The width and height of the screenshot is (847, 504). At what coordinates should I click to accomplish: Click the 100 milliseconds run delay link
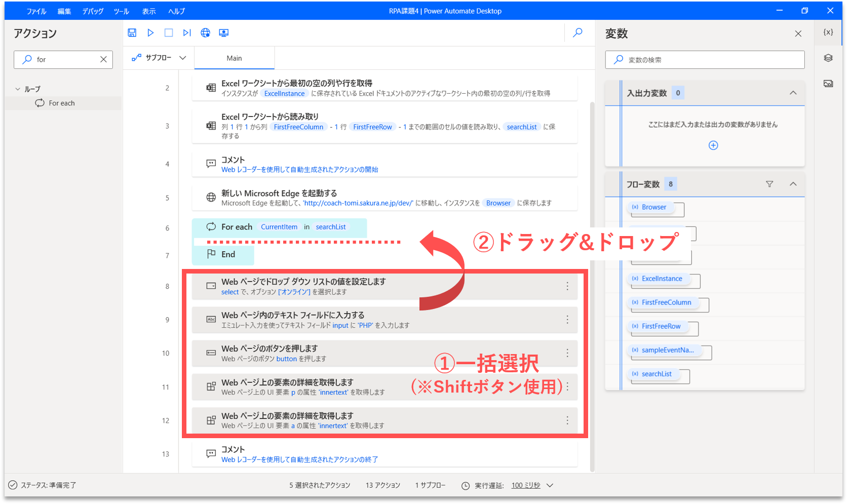click(525, 485)
